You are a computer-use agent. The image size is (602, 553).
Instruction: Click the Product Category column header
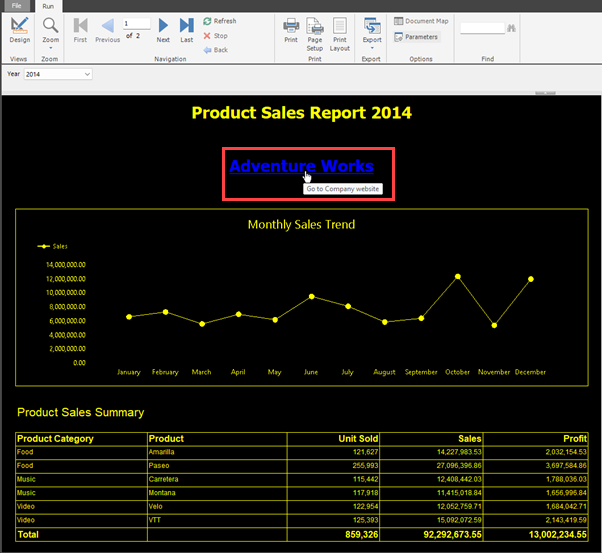point(81,439)
